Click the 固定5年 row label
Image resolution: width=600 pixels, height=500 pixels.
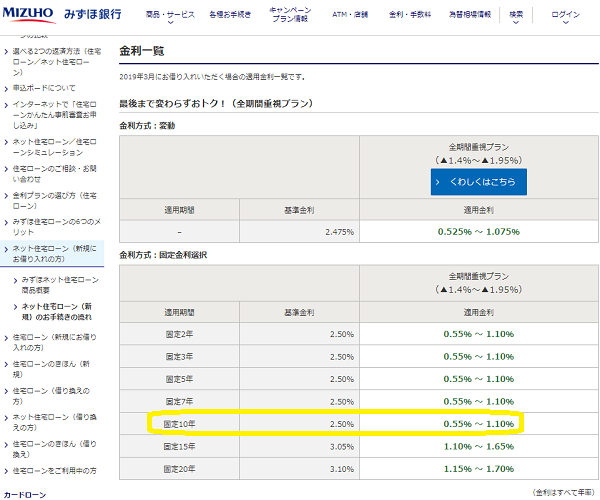(179, 379)
